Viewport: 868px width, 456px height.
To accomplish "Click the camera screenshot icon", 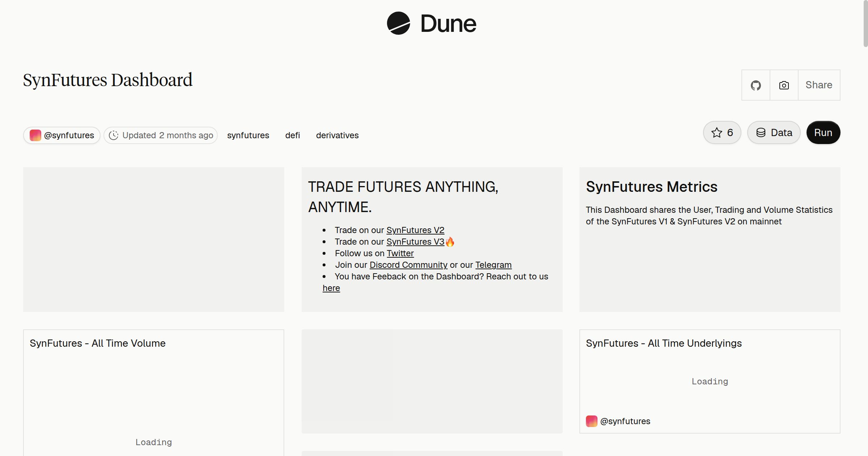I will (784, 85).
